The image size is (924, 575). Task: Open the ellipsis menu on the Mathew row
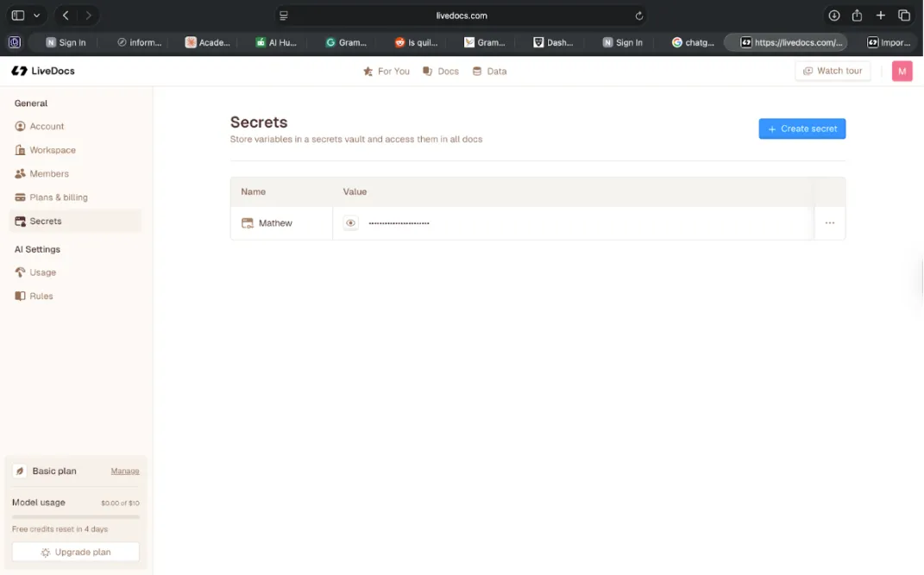click(829, 222)
